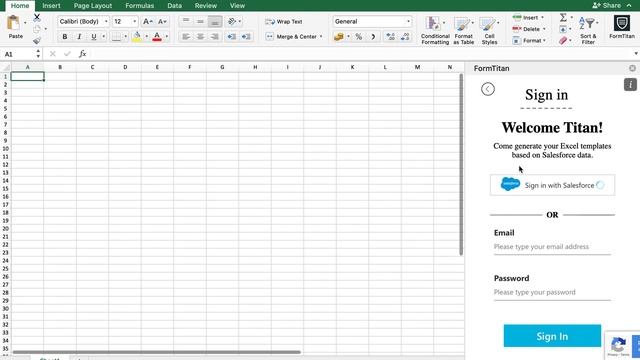Viewport: 640px width, 360px height.
Task: Click the Accounting currency format icon
Action: point(338,37)
